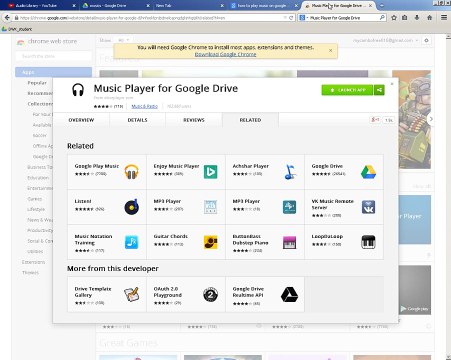
Task: Open the bookmark folder on bookmarks bar
Action: (17, 29)
